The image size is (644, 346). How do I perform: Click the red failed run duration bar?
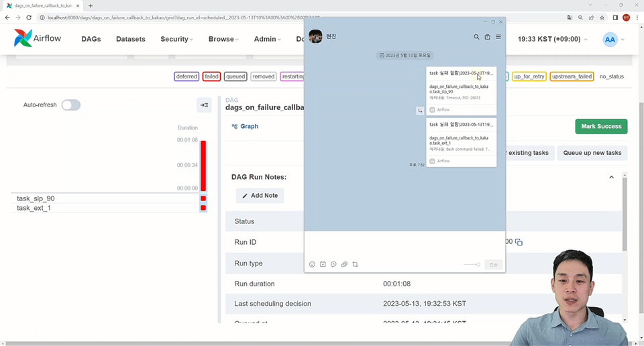[x=203, y=166]
